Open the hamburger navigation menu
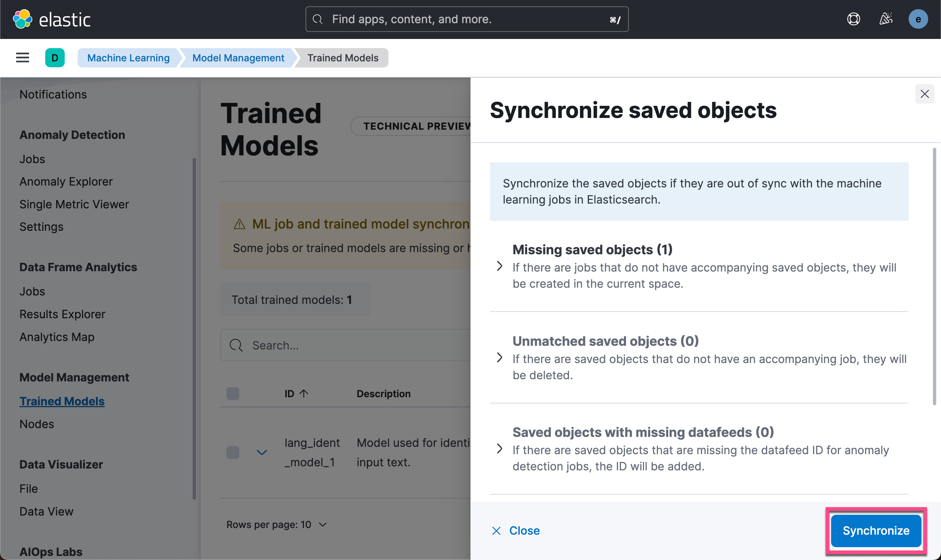This screenshot has height=560, width=941. point(23,58)
